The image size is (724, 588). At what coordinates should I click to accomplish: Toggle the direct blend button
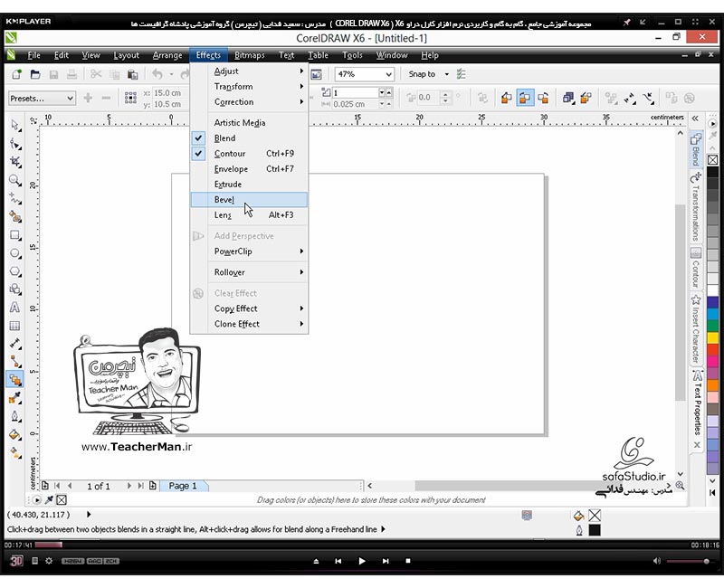507,98
